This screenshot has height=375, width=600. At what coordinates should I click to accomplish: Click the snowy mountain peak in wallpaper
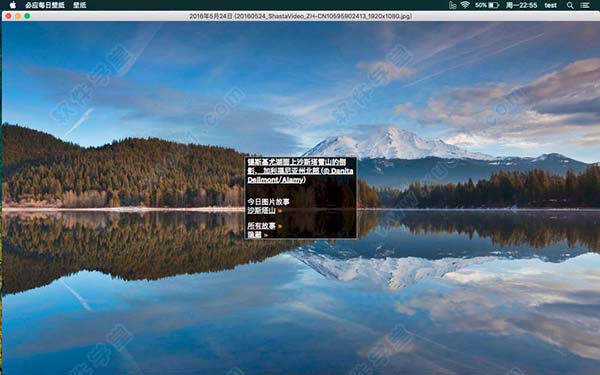pyautogui.click(x=390, y=142)
